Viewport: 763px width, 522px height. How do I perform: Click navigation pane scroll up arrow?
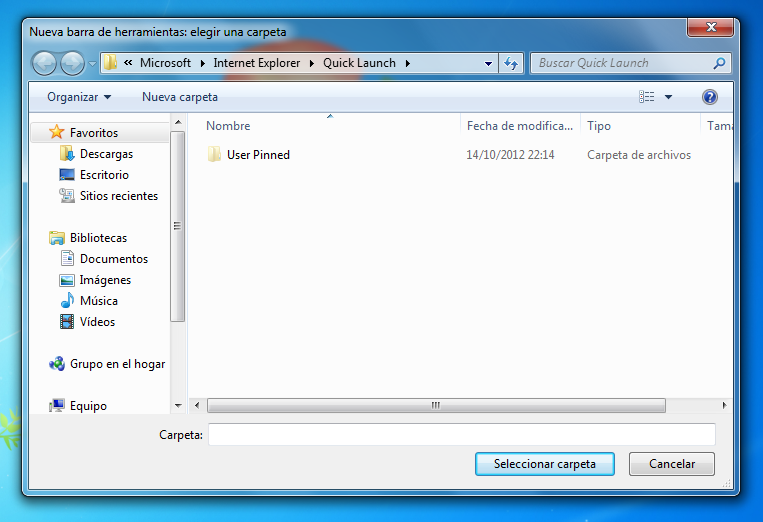tap(178, 122)
